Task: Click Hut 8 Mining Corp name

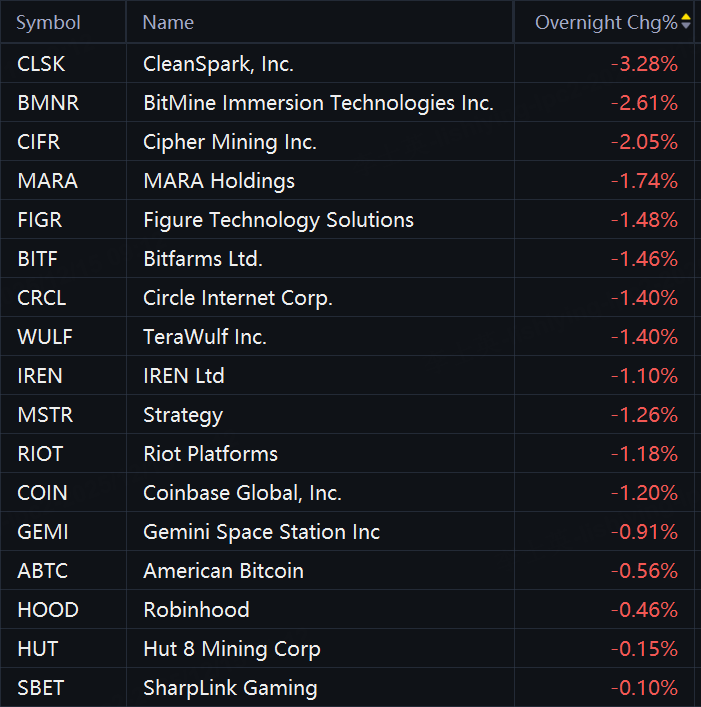Action: coord(232,649)
